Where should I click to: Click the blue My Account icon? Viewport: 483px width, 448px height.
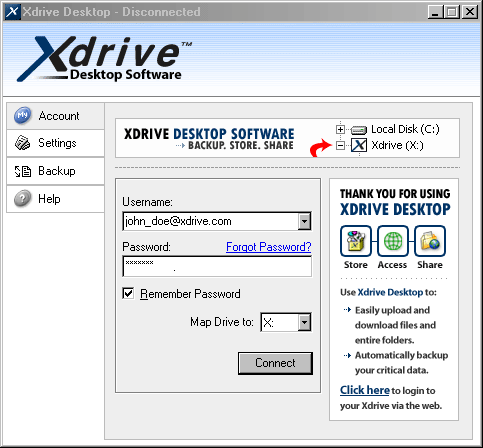point(22,116)
